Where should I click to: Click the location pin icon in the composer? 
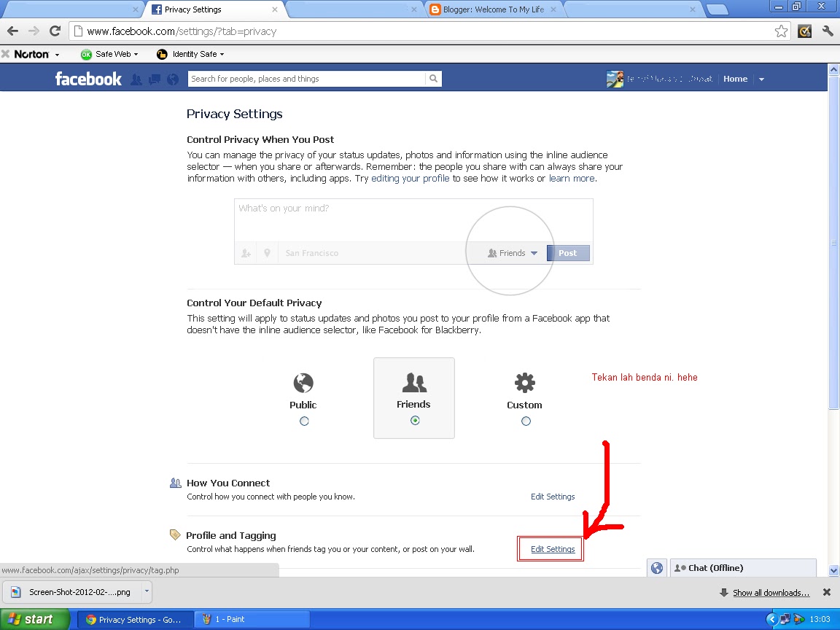pyautogui.click(x=267, y=253)
